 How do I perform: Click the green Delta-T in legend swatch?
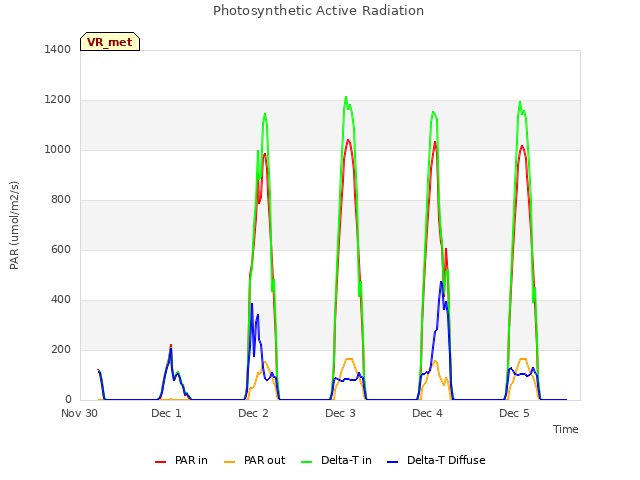307,462
